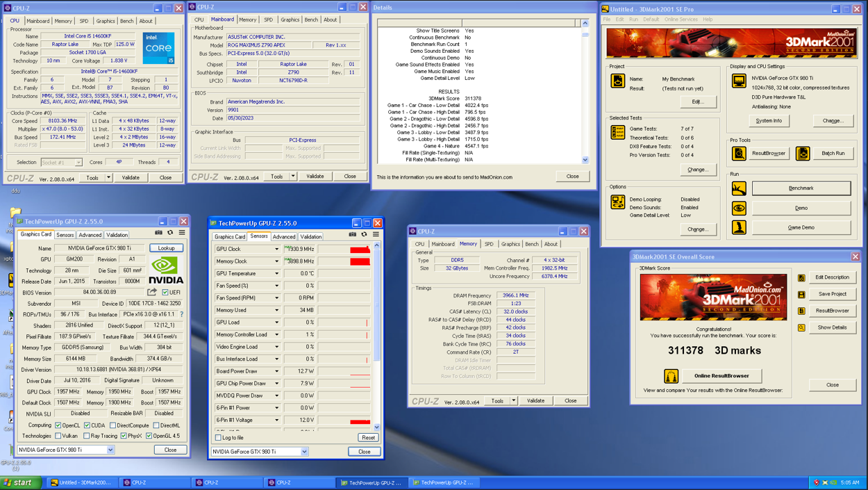Image resolution: width=868 pixels, height=490 pixels.
Task: Click the Details window vertical scrollbar
Action: pyautogui.click(x=585, y=92)
